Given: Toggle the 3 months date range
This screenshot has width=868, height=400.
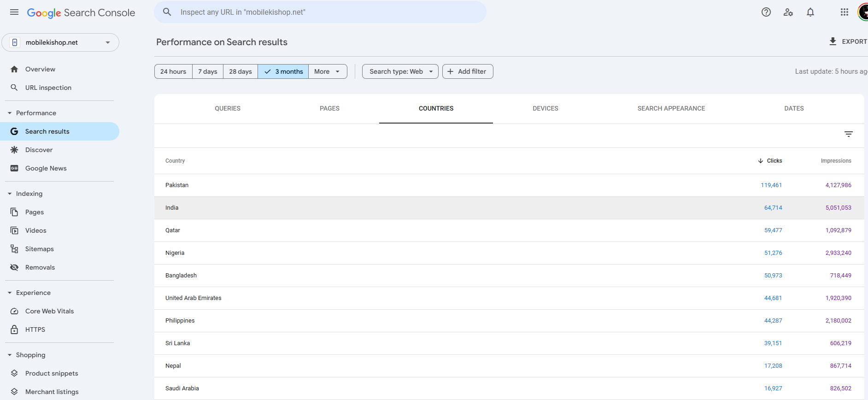Looking at the screenshot, I should tap(283, 71).
